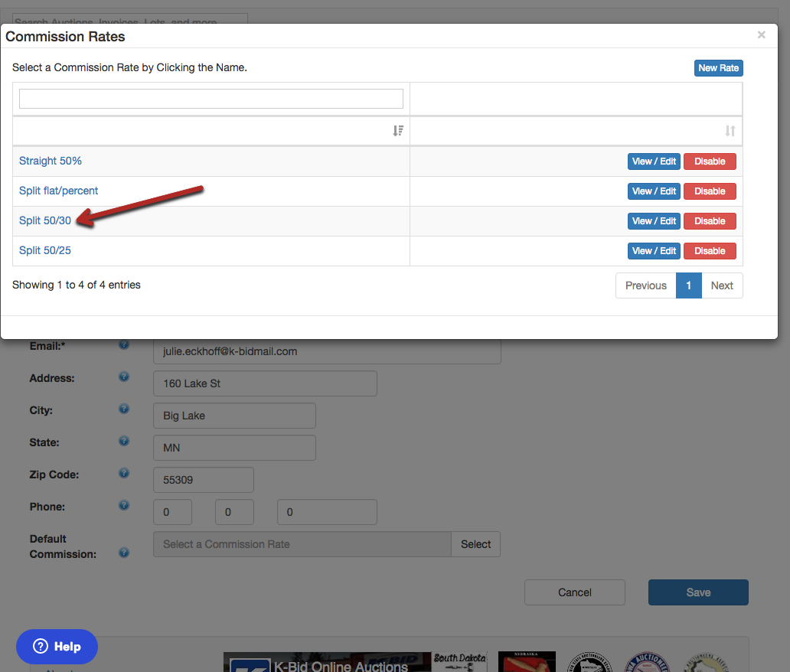Viewport: 790px width, 672px height.
Task: Click the help icon beside the City label
Action: [124, 409]
